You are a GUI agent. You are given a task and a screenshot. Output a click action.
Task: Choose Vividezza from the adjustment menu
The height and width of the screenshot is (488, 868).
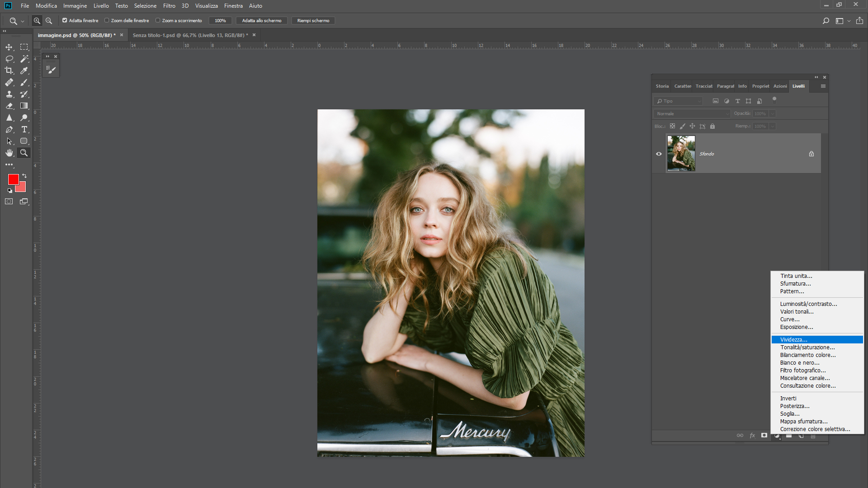pos(793,340)
